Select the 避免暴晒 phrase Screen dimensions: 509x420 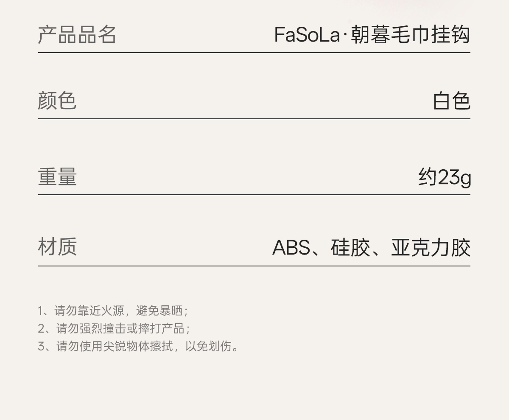[x=159, y=311]
